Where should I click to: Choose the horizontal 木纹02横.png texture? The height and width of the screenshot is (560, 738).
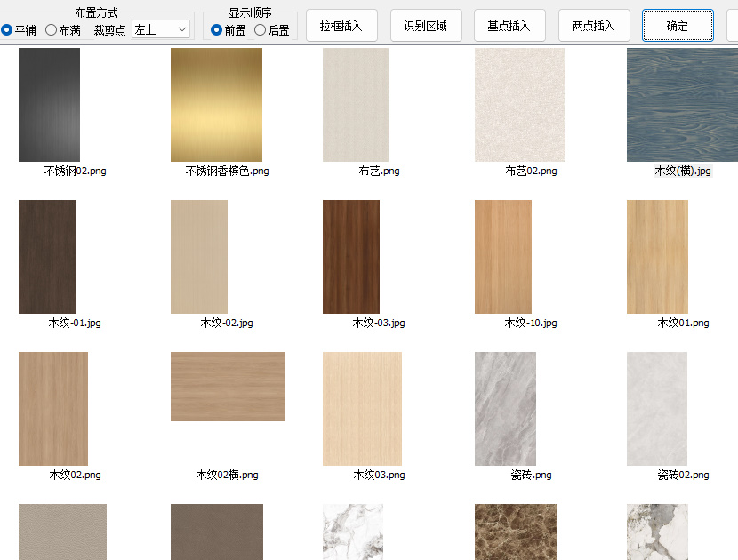[228, 387]
